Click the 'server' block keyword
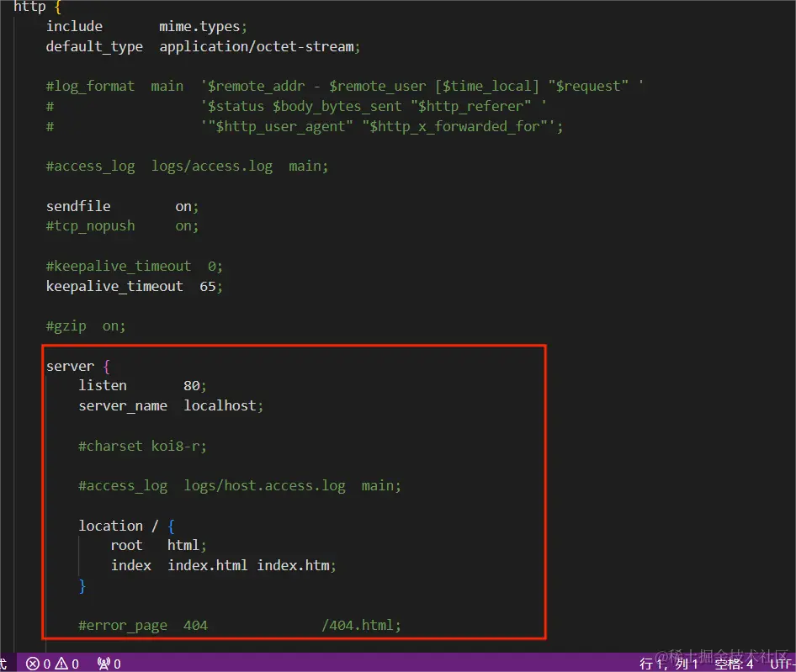Screen dimensions: 796x672 click(70, 366)
